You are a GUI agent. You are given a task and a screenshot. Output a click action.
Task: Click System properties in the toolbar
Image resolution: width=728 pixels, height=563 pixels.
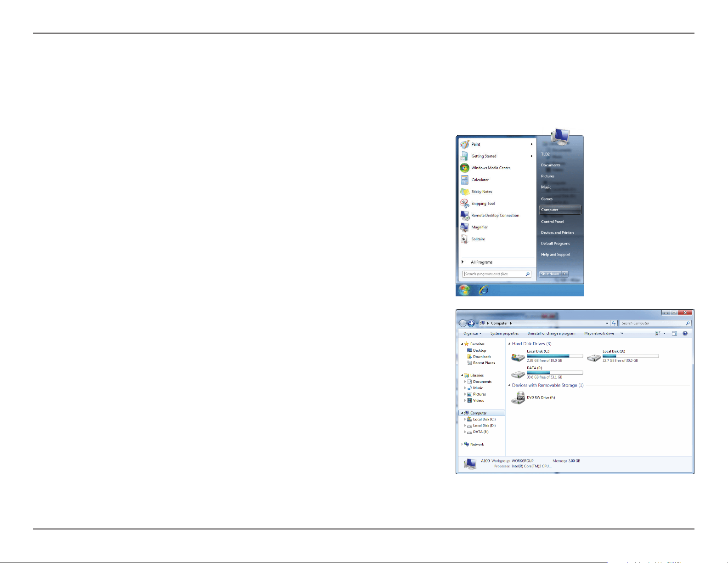point(504,334)
